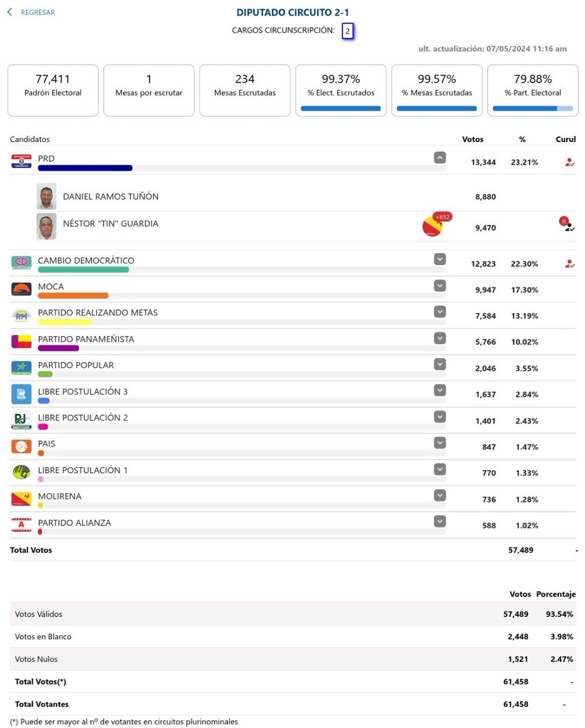The image size is (585, 728).
Task: Open Daniel Ramos Tuñón's candidate photo
Action: pyautogui.click(x=46, y=197)
